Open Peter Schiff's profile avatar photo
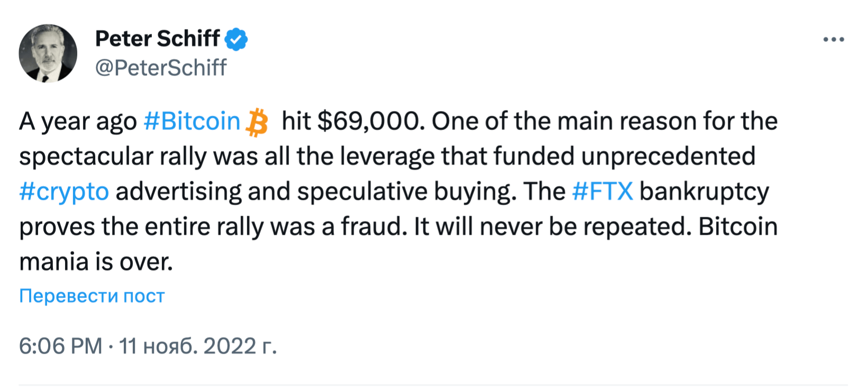868x387 pixels. (x=48, y=53)
